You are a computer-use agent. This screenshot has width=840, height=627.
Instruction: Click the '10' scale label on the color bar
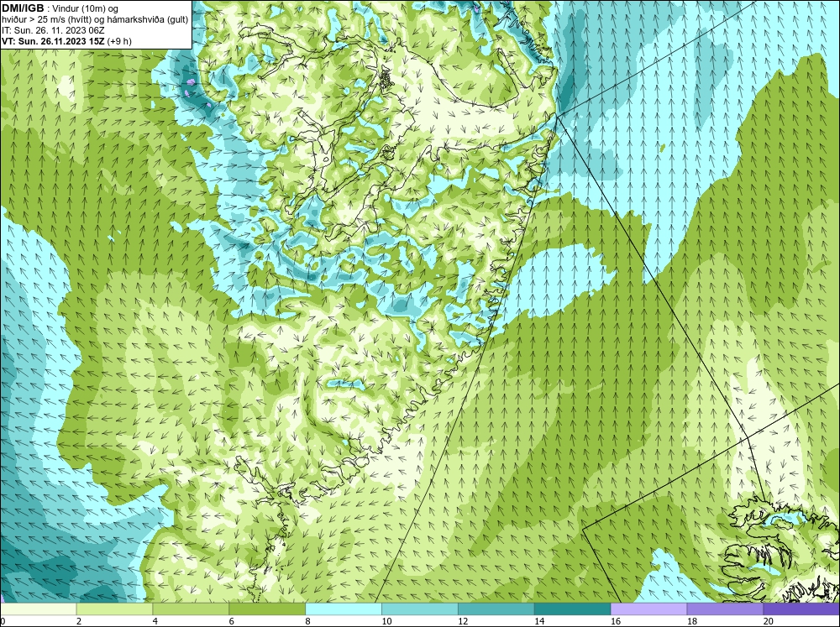(x=386, y=621)
